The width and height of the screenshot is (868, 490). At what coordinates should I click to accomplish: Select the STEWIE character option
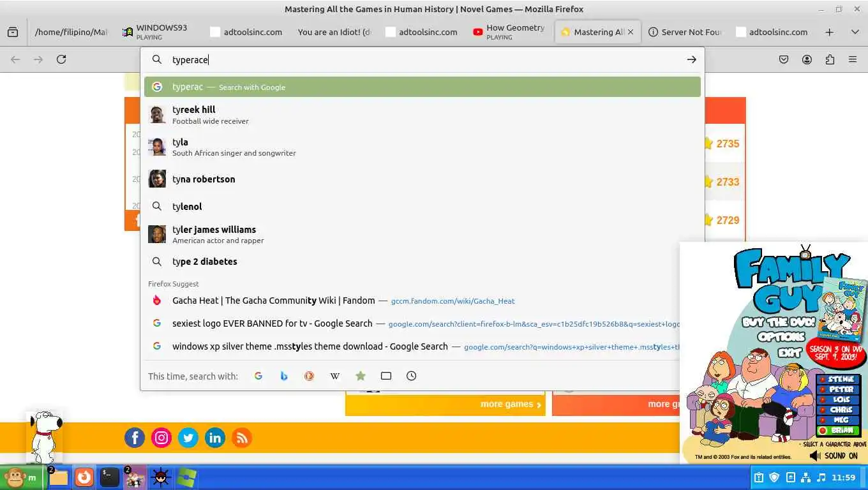tap(837, 379)
